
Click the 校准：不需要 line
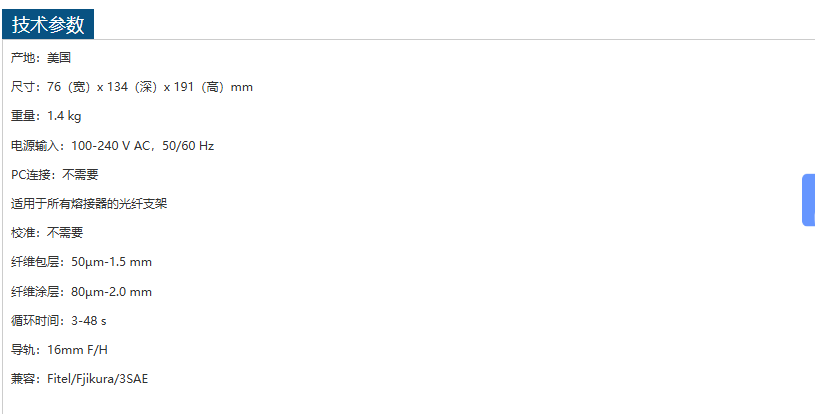point(47,233)
